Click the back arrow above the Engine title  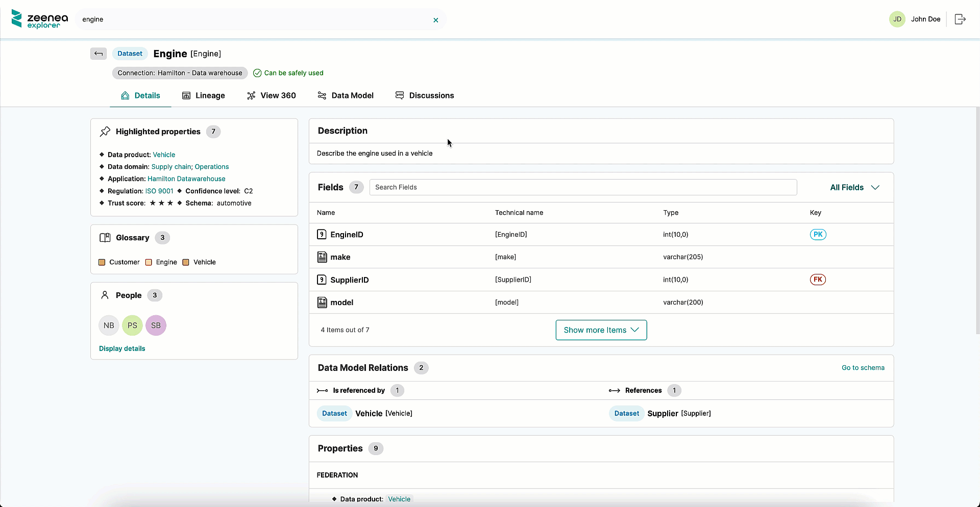pos(98,54)
